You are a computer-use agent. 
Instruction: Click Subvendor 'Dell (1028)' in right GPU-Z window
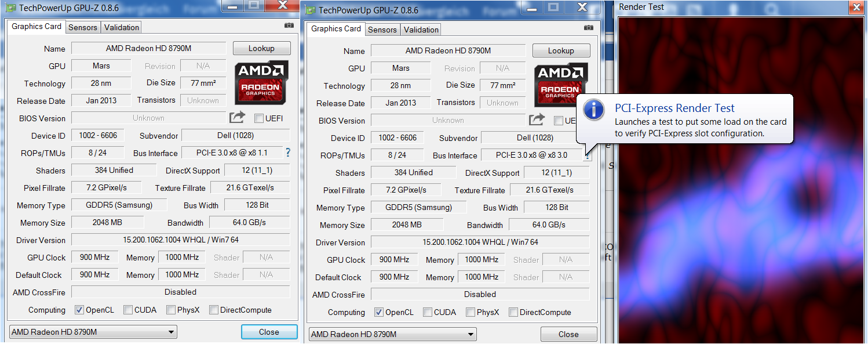click(535, 137)
